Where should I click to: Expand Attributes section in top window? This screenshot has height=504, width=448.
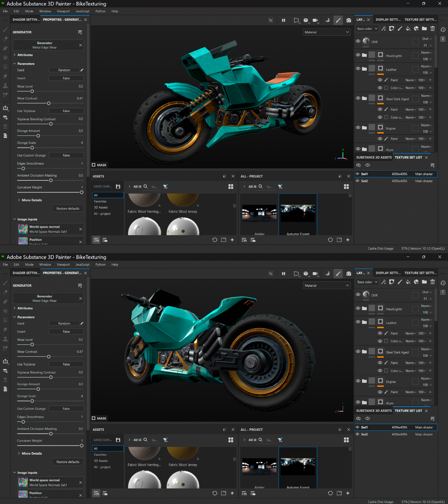coord(15,55)
